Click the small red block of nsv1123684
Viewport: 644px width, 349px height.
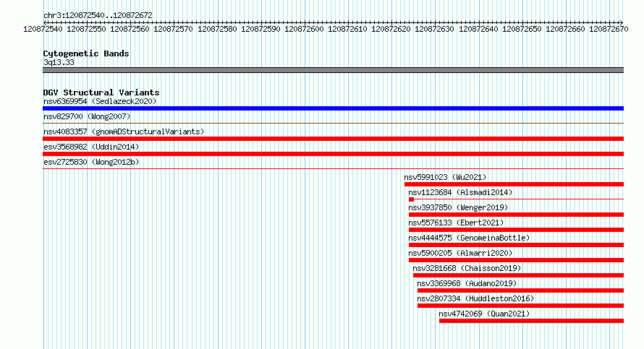click(x=411, y=199)
